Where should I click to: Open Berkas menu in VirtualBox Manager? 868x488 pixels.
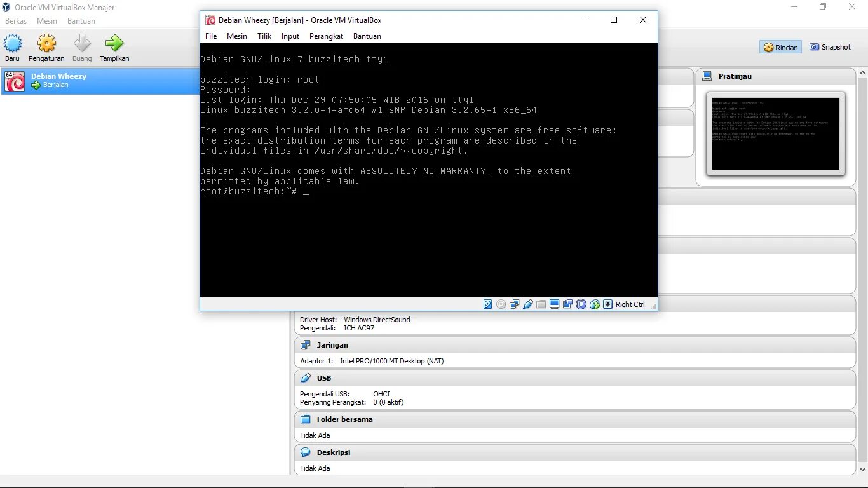click(x=16, y=21)
